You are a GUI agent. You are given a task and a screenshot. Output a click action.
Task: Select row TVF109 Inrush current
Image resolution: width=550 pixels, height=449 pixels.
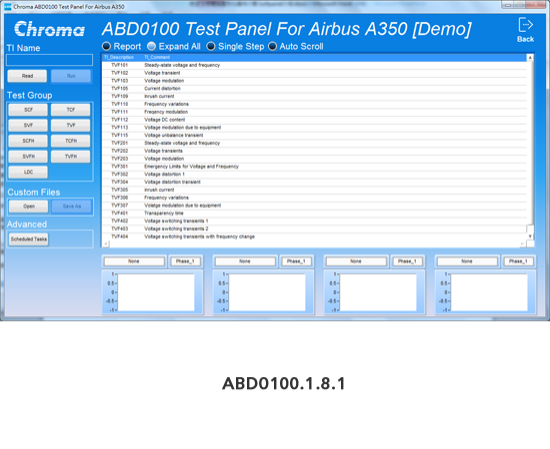pos(314,96)
